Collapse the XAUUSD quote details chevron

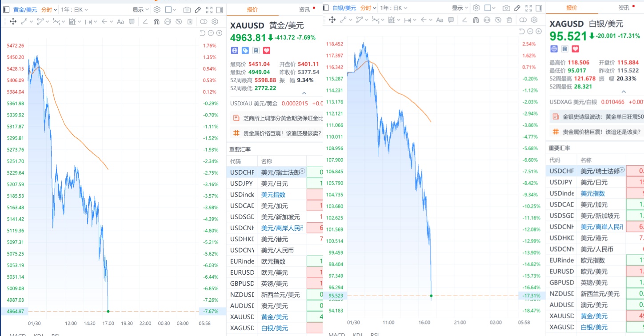(304, 93)
